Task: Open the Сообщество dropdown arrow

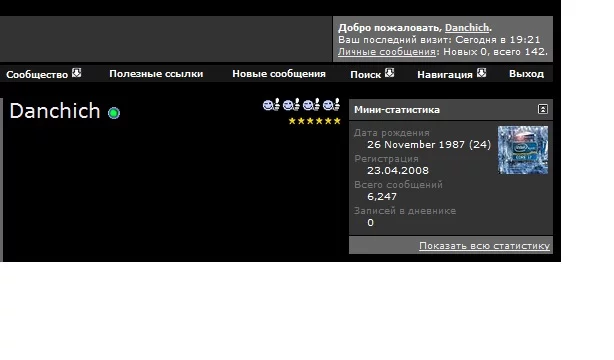Action: 76,73
